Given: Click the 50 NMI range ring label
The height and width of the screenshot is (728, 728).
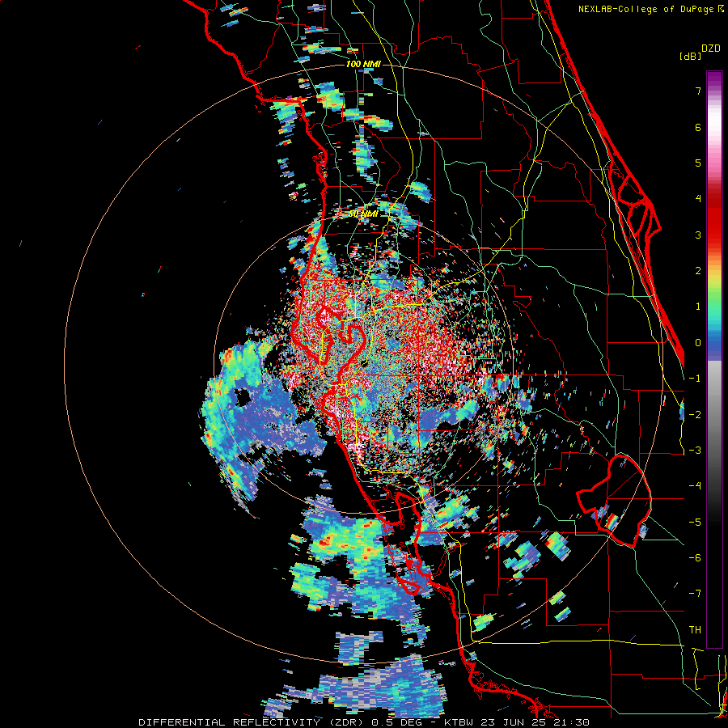Looking at the screenshot, I should click(x=363, y=214).
